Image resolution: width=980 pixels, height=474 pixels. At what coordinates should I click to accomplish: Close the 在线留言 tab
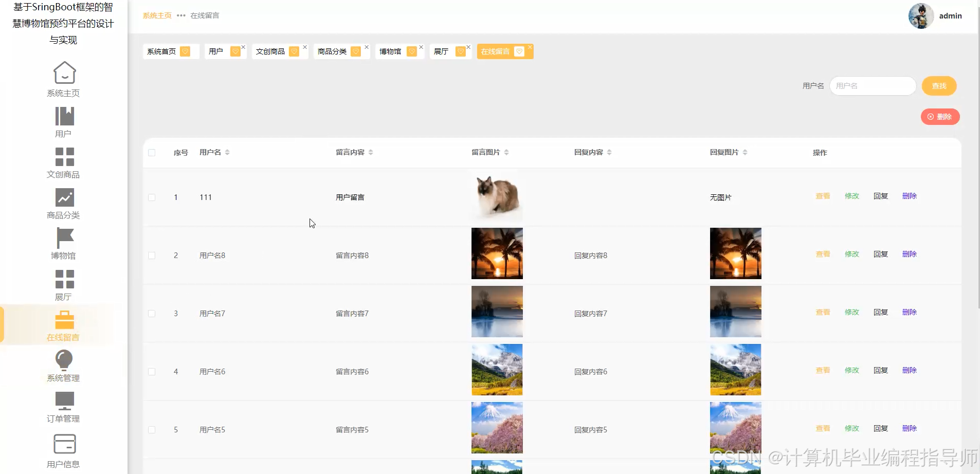point(530,47)
